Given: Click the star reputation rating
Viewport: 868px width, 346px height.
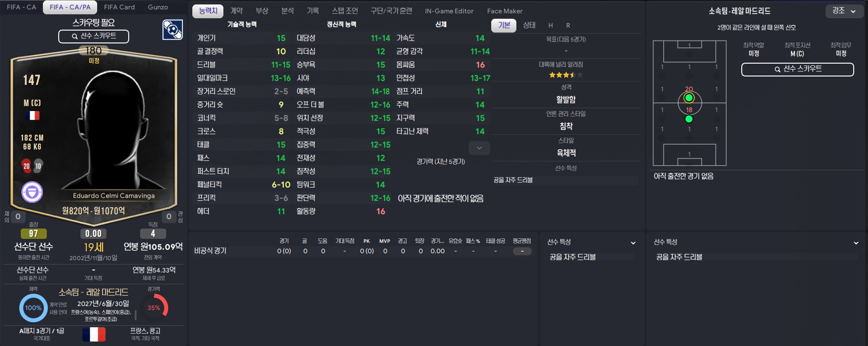Looking at the screenshot, I should 566,75.
